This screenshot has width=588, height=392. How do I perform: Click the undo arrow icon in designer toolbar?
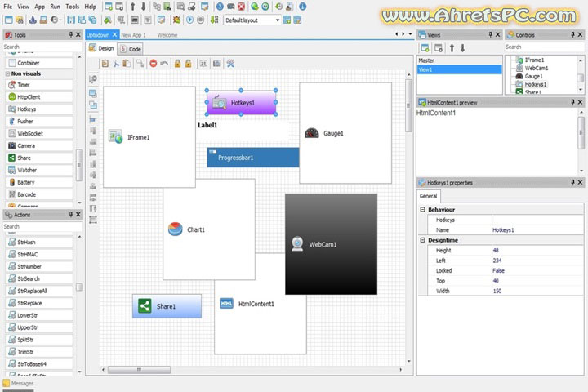click(164, 64)
